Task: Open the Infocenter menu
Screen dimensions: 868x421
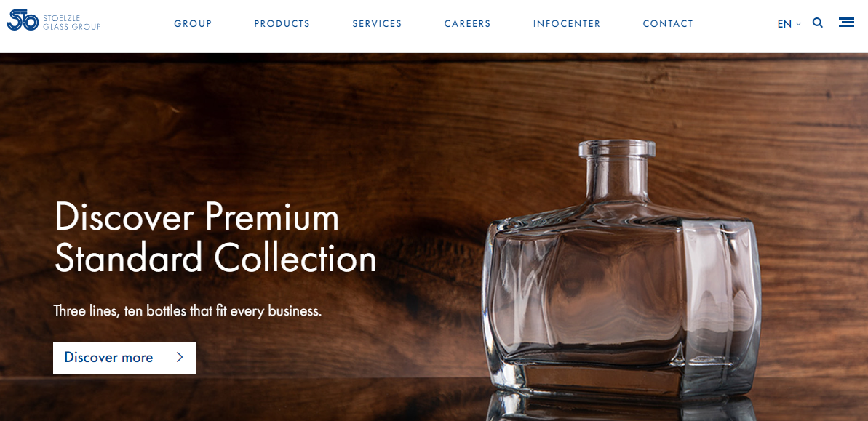Action: pos(567,24)
